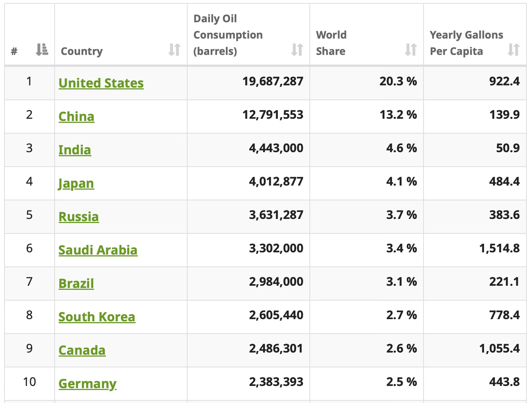Click the 1,514.8 per capita value
Screen dimensions: 532x403
tap(500, 248)
